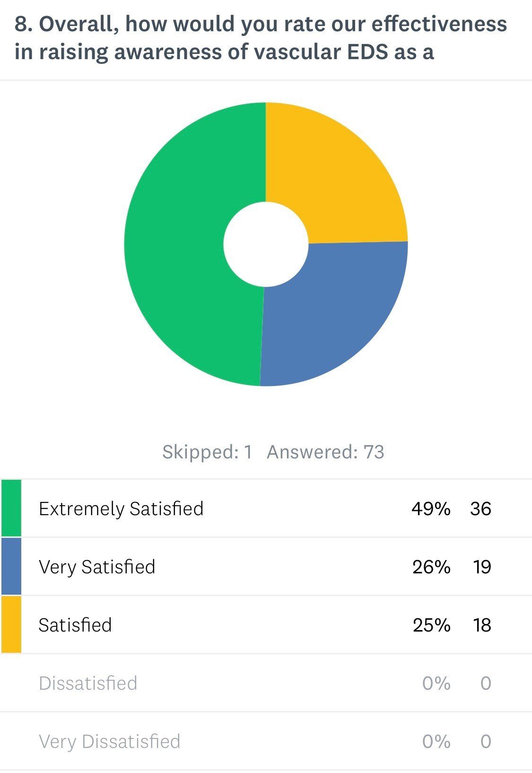Open the question 8 title text

[x=260, y=38]
